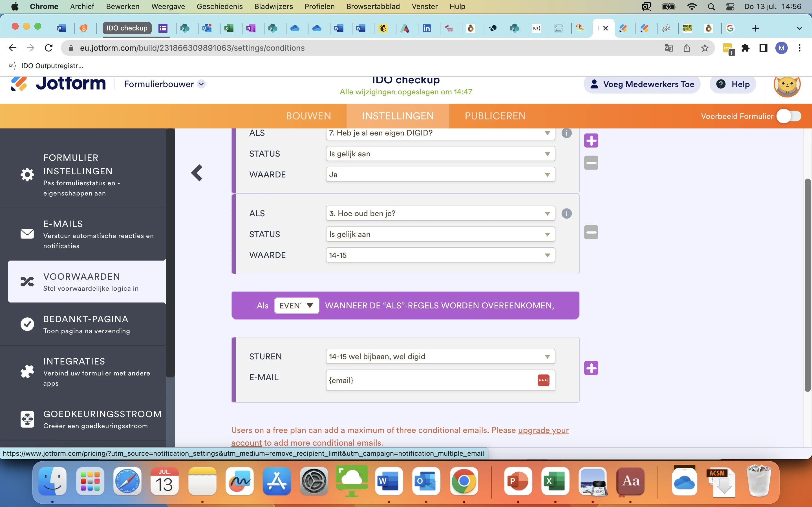Click the red edit icon in the E-mail field
This screenshot has width=812, height=507.
point(543,380)
